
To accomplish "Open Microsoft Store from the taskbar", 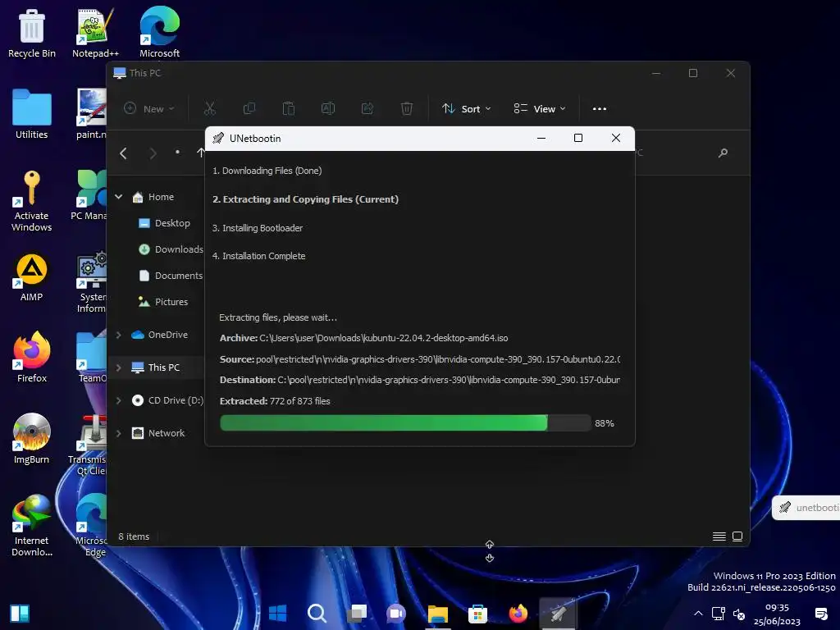I will point(477,613).
